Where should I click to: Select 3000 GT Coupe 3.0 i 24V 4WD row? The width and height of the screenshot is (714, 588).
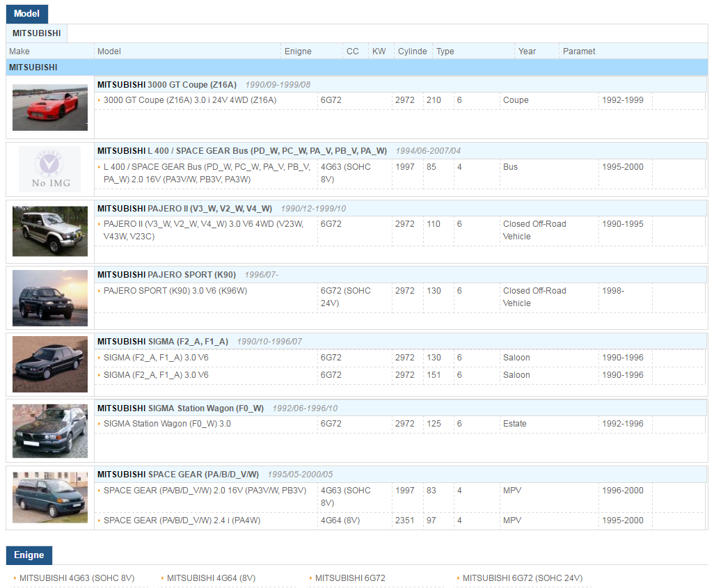[400, 101]
